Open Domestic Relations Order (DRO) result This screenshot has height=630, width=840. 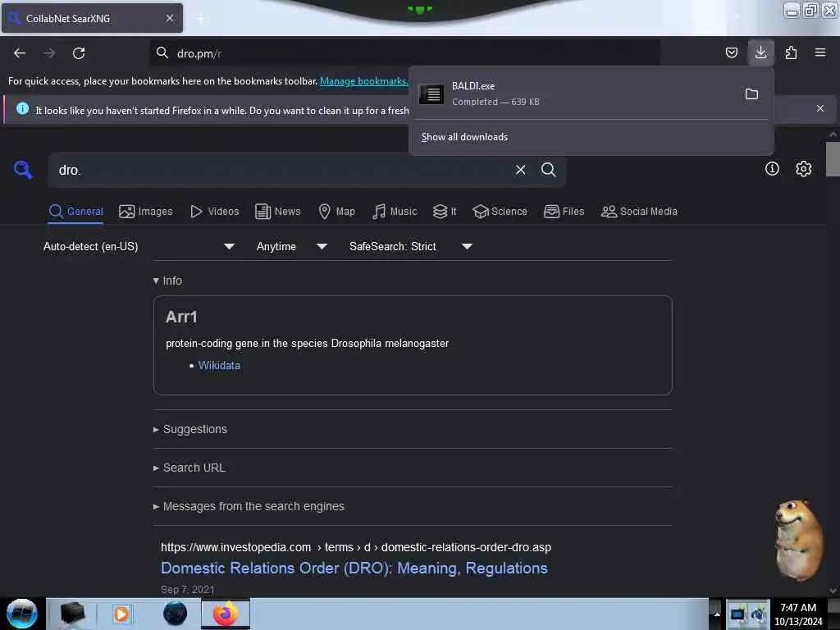click(354, 568)
